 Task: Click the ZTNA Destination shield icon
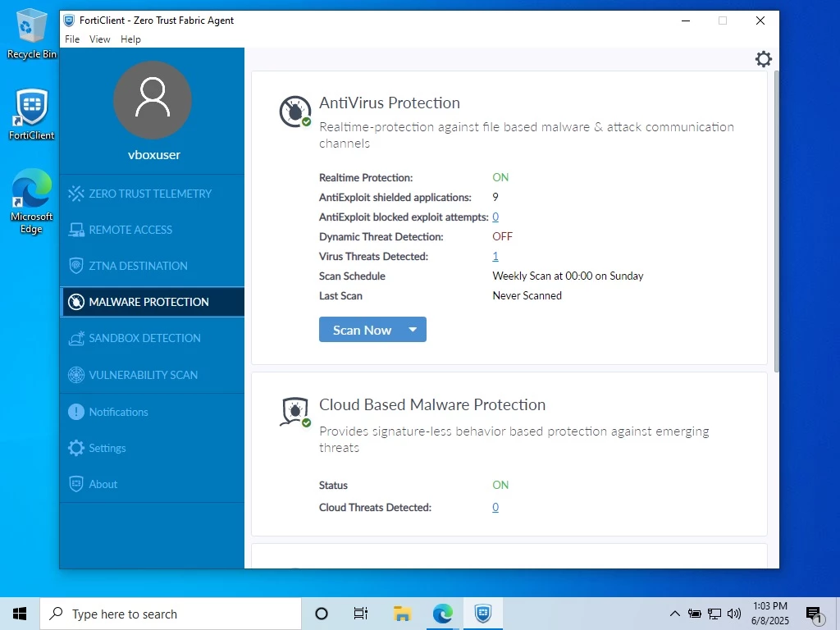coord(76,266)
